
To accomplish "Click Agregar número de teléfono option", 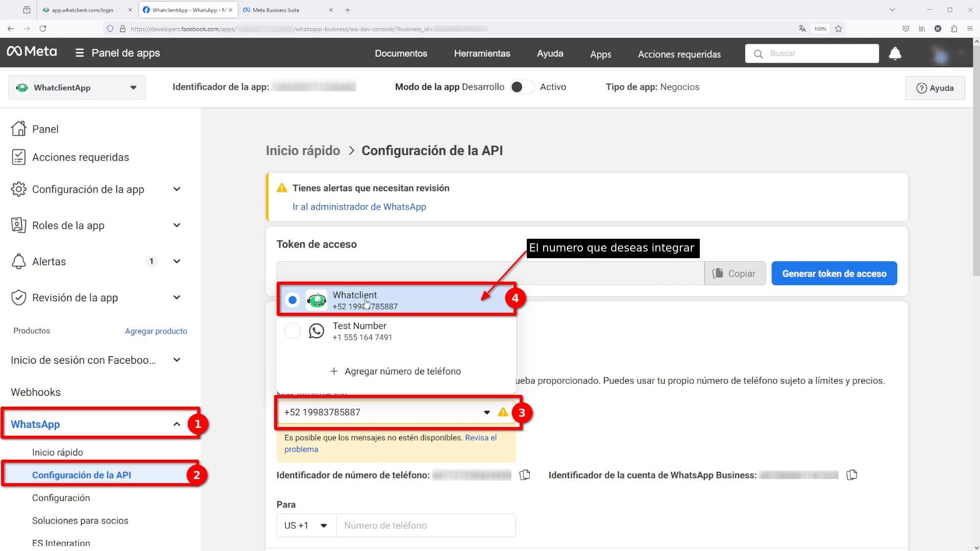I will point(396,371).
